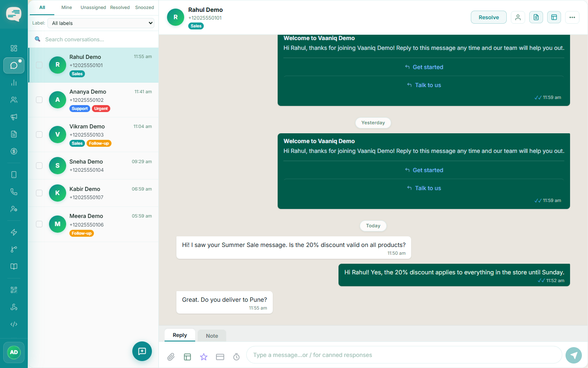Open the lightning bolt automation icon
Viewport: 588px width, 368px height.
[x=14, y=232]
